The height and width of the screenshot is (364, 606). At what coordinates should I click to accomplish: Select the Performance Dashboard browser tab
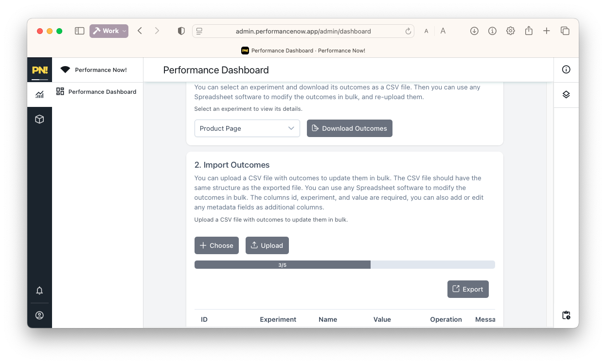303,51
